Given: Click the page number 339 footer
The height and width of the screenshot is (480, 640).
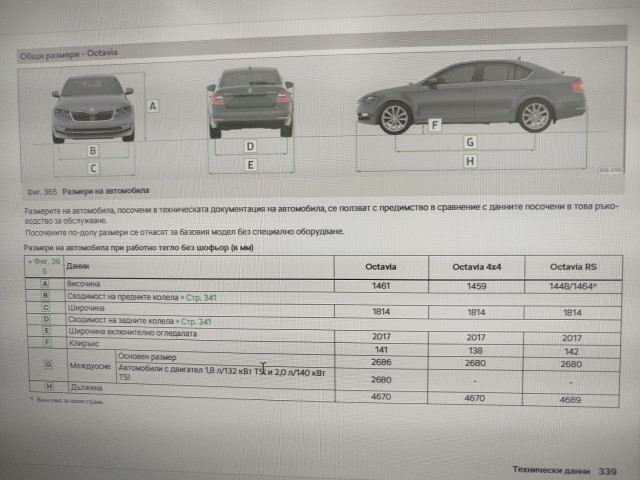Looking at the screenshot, I should [x=607, y=471].
